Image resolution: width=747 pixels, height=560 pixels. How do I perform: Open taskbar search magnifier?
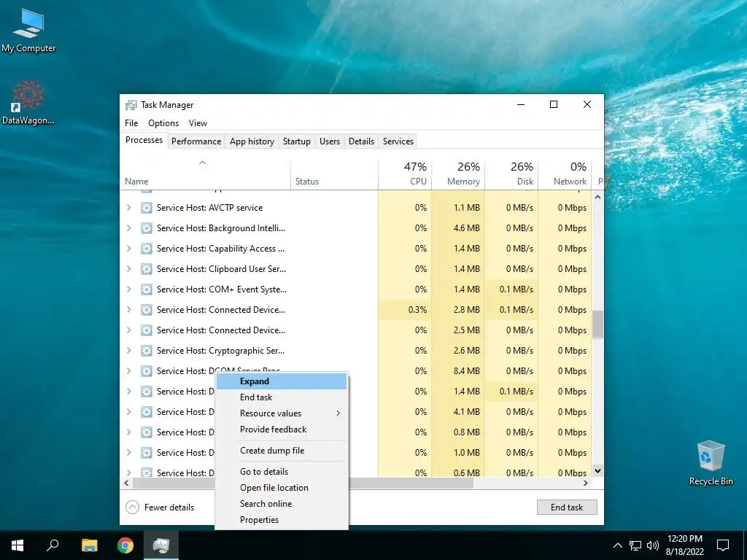point(53,545)
